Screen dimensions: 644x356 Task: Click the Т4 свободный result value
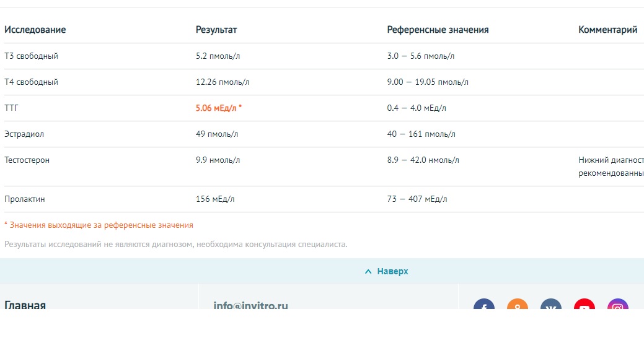tap(223, 82)
